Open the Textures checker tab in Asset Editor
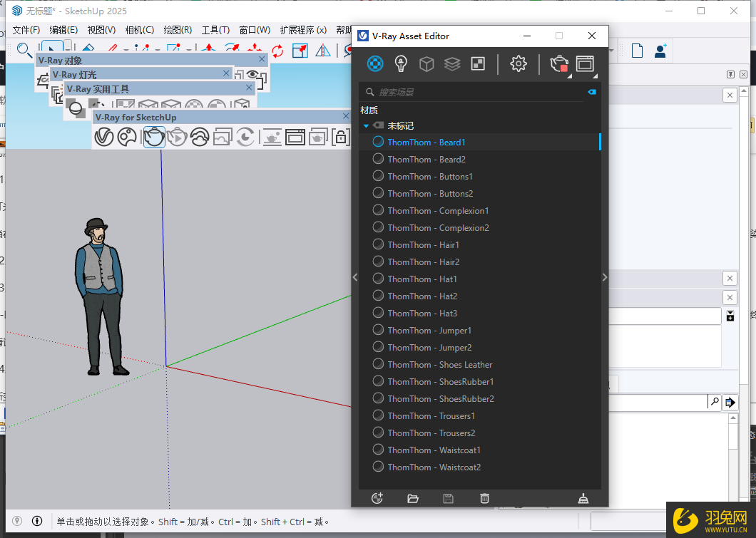756x538 pixels. click(x=478, y=63)
